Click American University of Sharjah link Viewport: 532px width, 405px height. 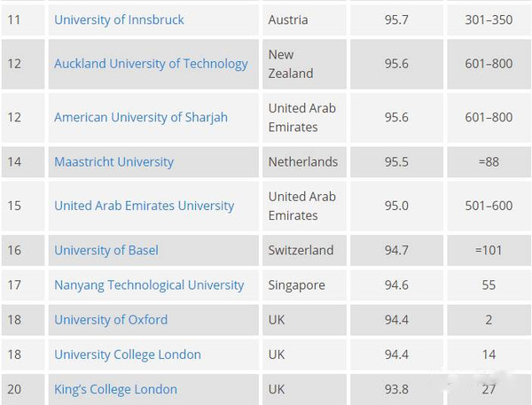141,117
